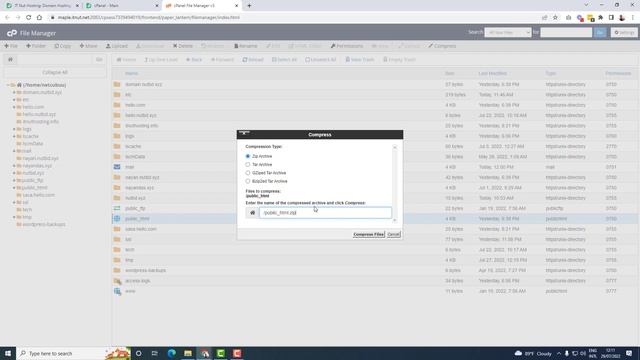Click the home icon beside archive name field

pos(252,213)
